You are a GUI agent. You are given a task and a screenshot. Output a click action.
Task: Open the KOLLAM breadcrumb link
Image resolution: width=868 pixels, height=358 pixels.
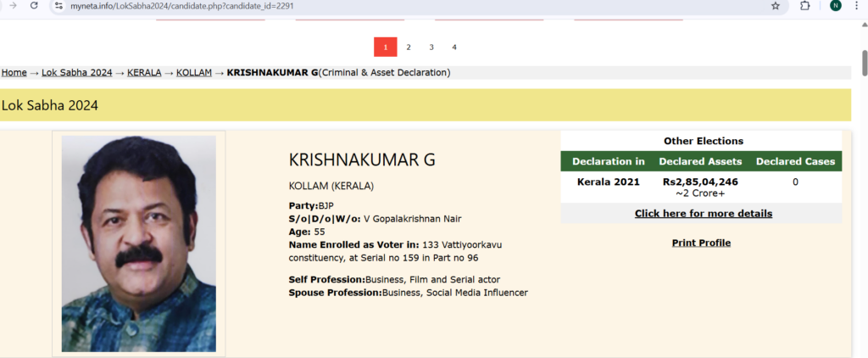click(192, 73)
